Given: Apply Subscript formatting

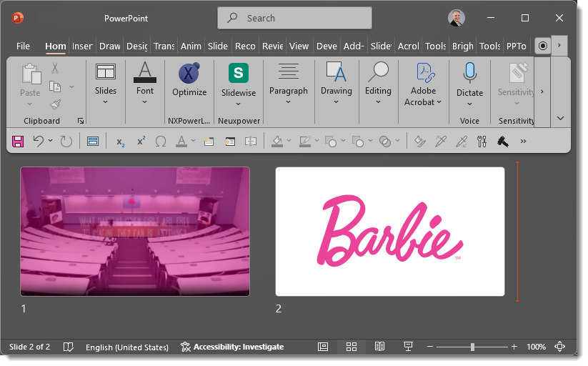Looking at the screenshot, I should (x=120, y=142).
